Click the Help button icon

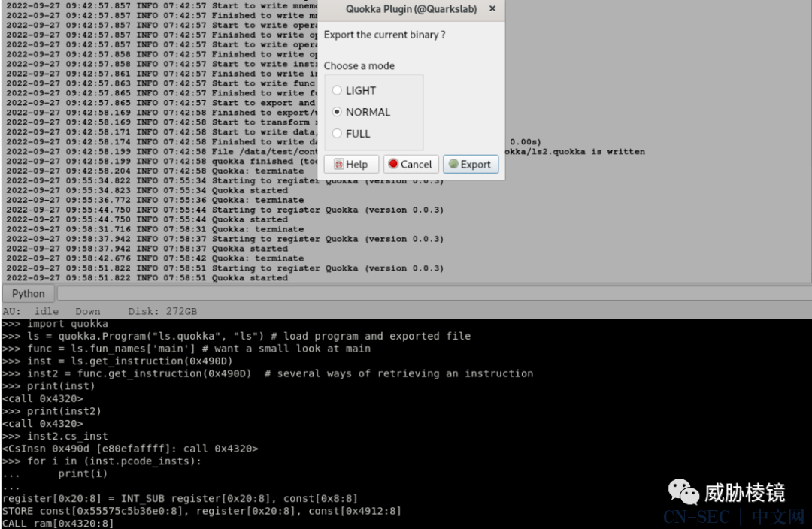(x=338, y=164)
